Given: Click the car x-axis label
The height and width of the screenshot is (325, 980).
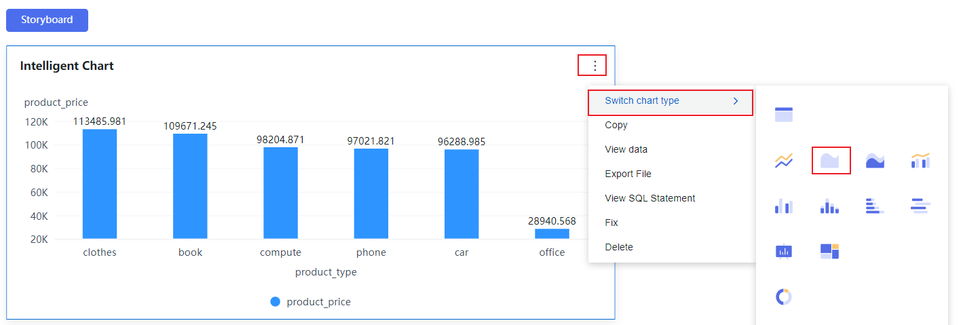Looking at the screenshot, I should click(x=461, y=252).
